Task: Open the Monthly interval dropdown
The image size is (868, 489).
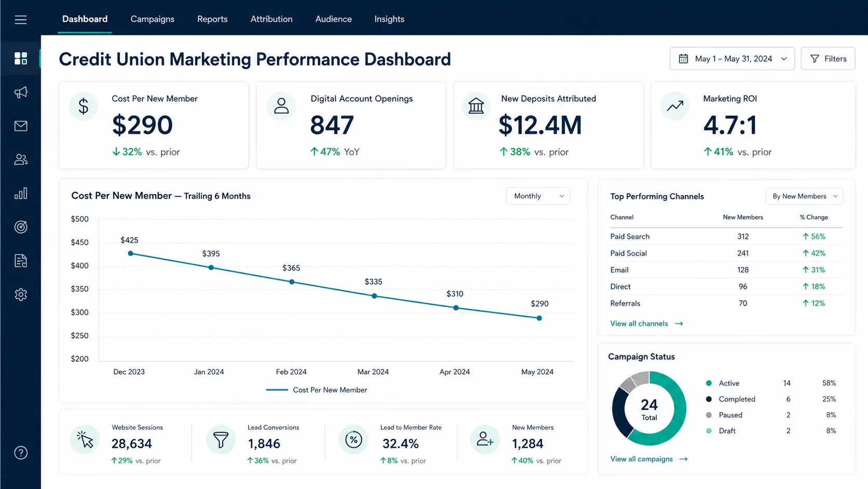Action: (538, 196)
